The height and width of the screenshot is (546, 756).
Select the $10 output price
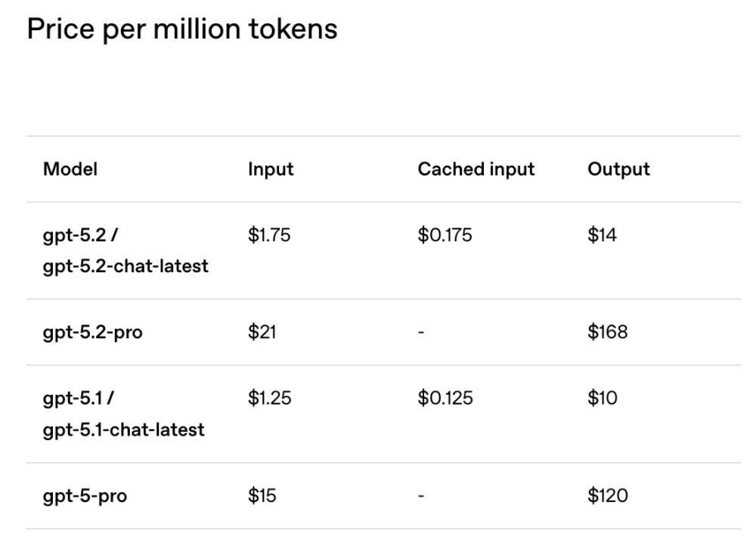pos(602,399)
